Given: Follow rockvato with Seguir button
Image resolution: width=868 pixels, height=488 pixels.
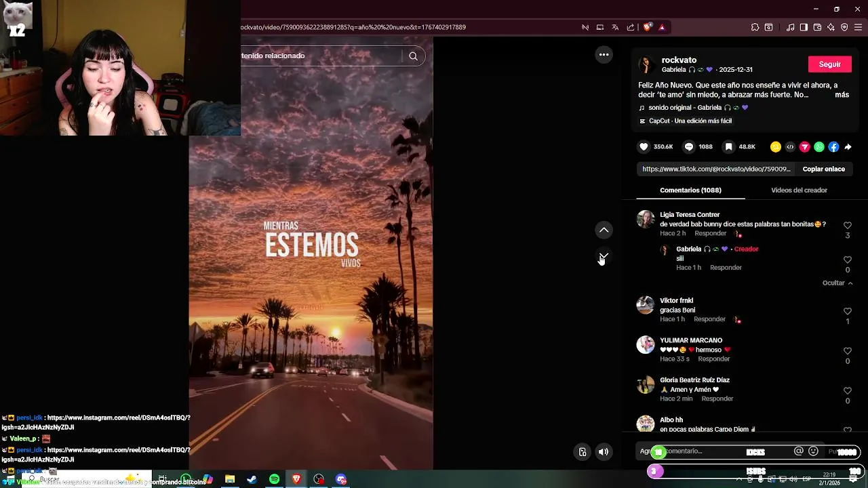Looking at the screenshot, I should tap(829, 64).
